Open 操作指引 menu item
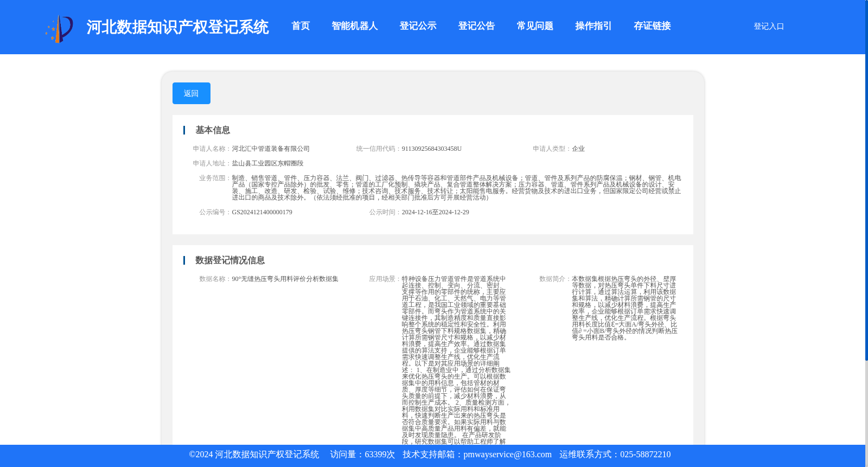 click(593, 26)
